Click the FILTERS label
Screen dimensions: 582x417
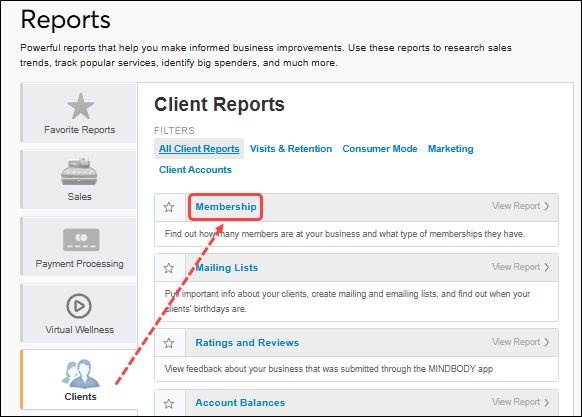tap(174, 131)
